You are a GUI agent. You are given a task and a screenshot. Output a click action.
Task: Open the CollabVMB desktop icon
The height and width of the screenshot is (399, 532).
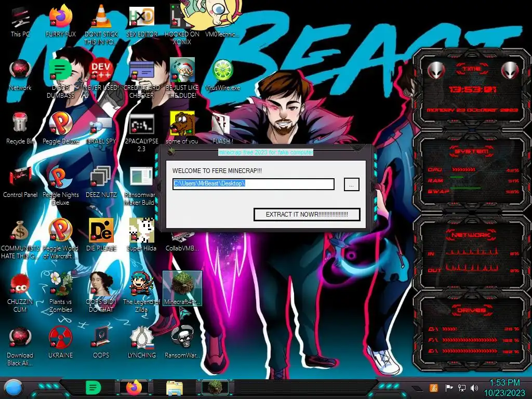[x=182, y=242]
